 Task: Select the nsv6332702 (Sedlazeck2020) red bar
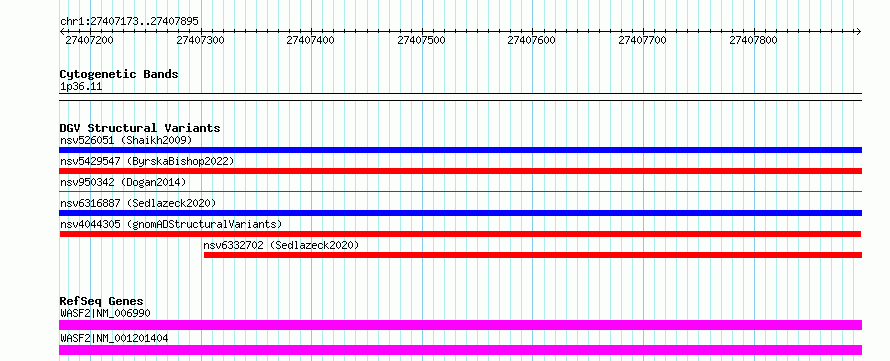point(533,255)
